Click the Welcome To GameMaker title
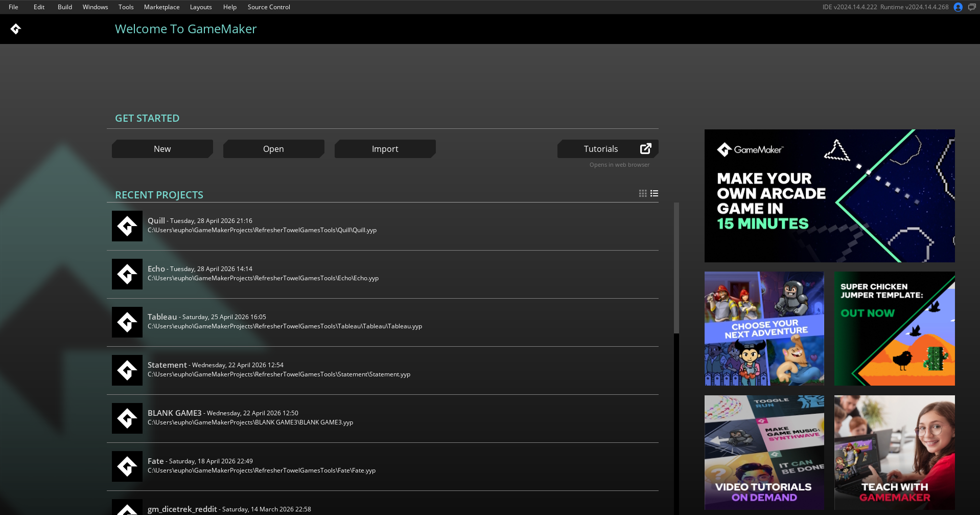 click(x=185, y=29)
